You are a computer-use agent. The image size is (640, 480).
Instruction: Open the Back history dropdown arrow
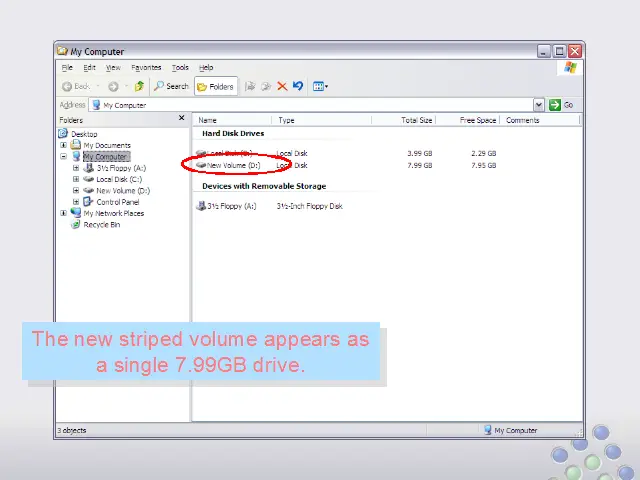click(x=98, y=86)
